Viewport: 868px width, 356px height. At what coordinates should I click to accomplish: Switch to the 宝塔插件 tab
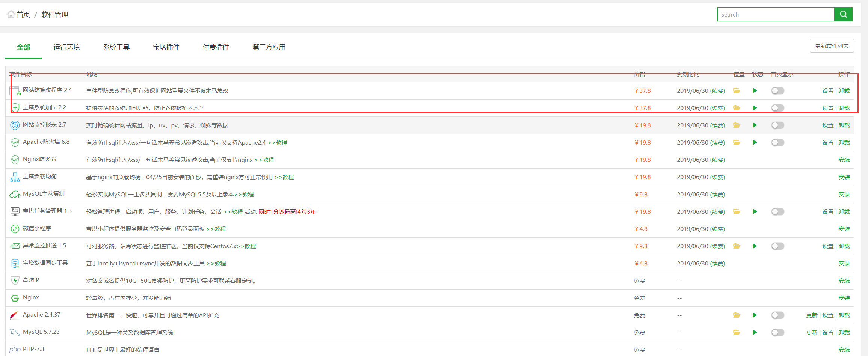pyautogui.click(x=166, y=47)
